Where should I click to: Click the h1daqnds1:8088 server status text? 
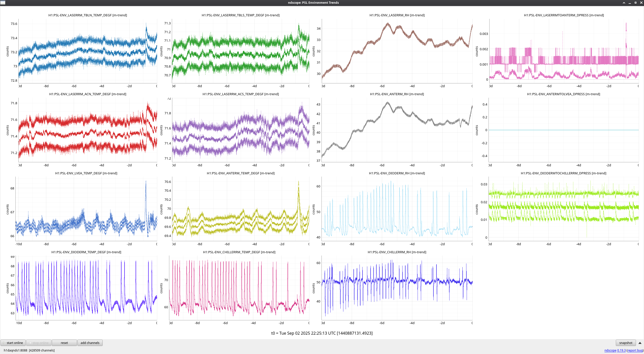point(15,350)
